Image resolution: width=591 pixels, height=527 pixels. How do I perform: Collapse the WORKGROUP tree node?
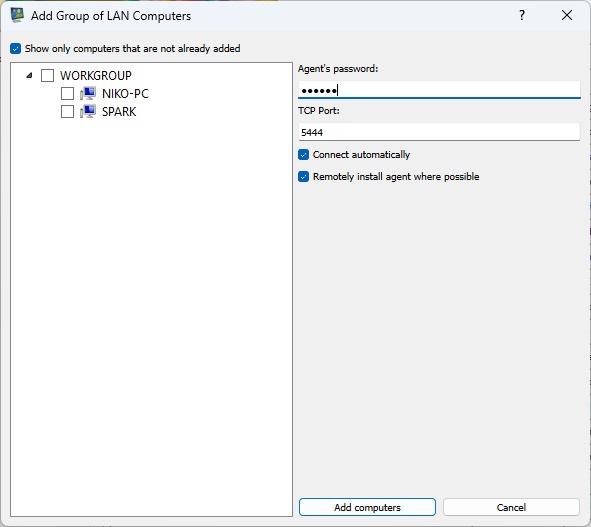click(29, 75)
